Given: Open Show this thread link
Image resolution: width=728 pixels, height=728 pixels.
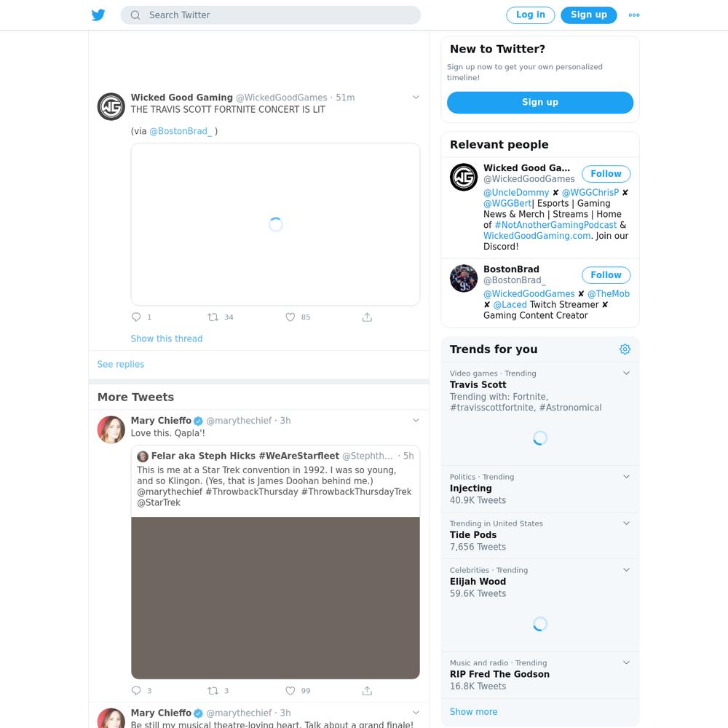Looking at the screenshot, I should (166, 339).
